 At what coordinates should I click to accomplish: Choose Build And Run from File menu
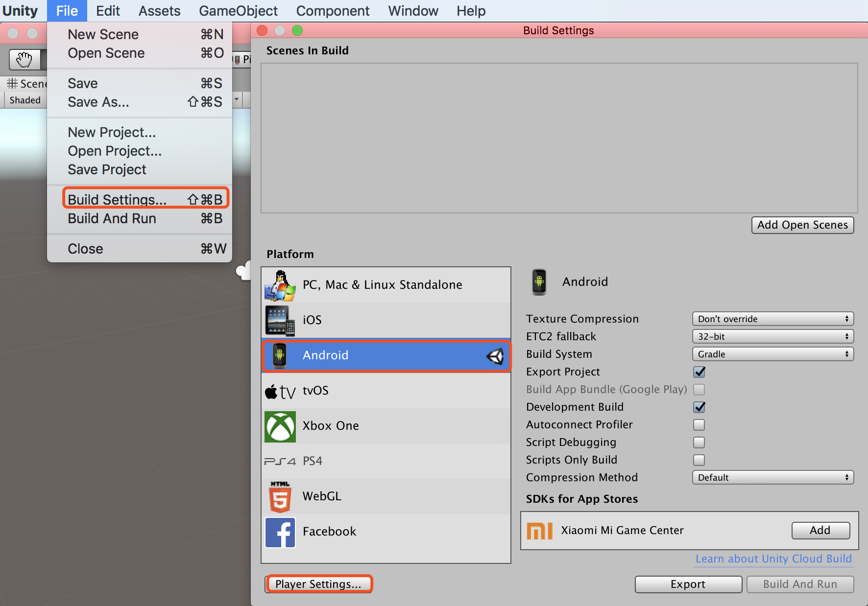click(x=112, y=219)
